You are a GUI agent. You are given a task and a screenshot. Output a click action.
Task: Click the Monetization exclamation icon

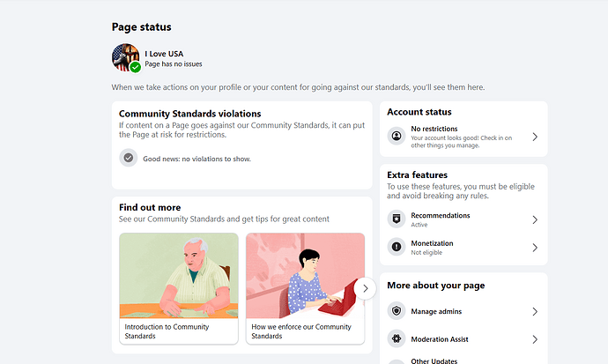397,247
